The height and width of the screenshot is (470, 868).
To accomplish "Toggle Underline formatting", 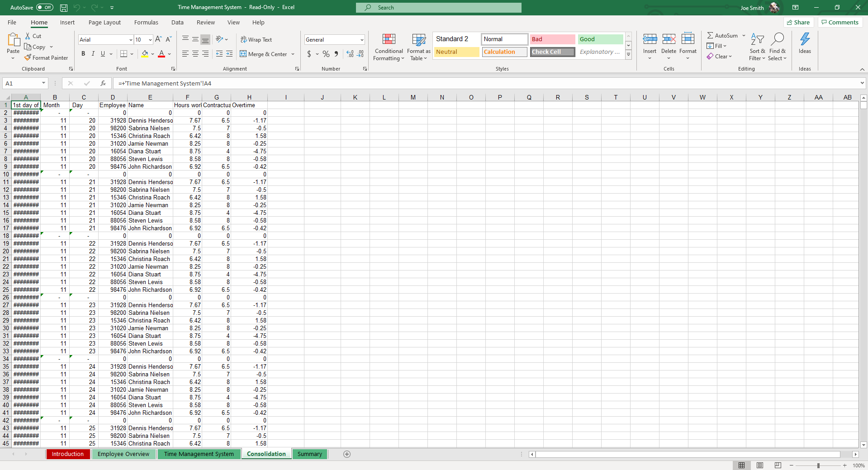I will [103, 54].
